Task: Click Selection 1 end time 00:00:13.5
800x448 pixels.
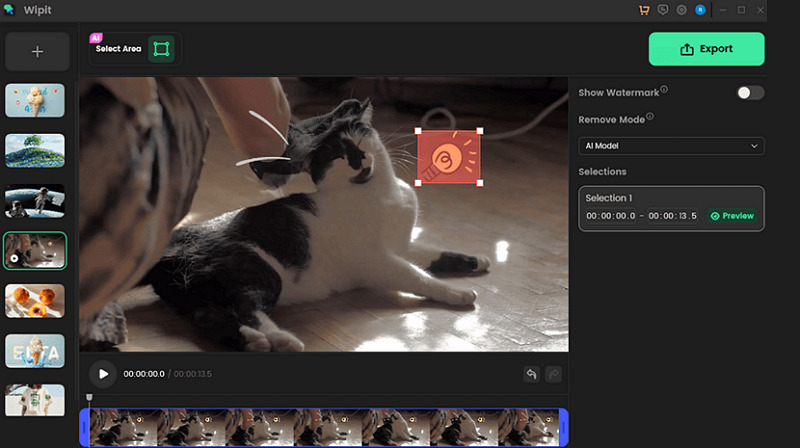Action: coord(672,216)
